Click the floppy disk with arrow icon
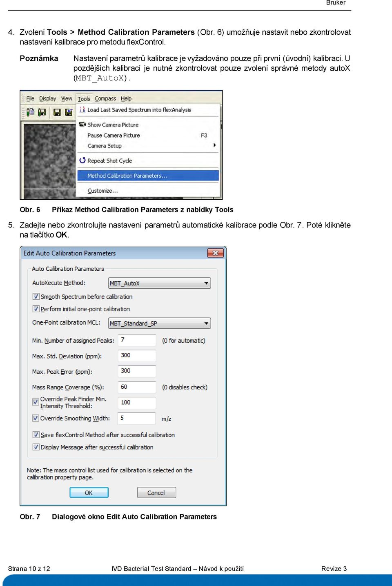This screenshot has width=392, height=586. [69, 112]
